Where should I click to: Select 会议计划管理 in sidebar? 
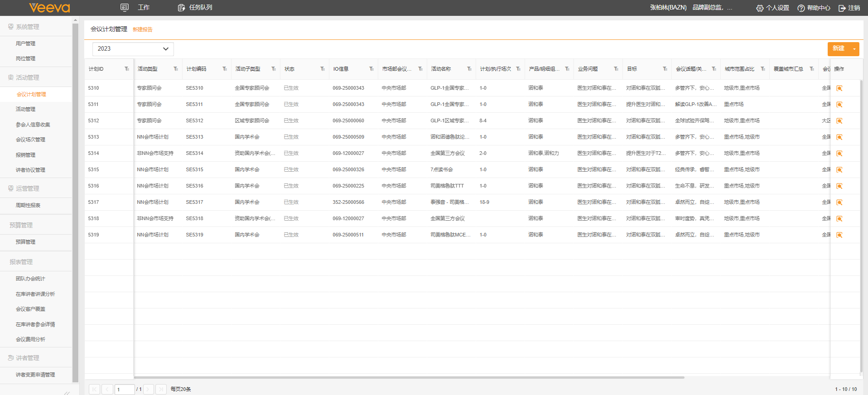(31, 94)
